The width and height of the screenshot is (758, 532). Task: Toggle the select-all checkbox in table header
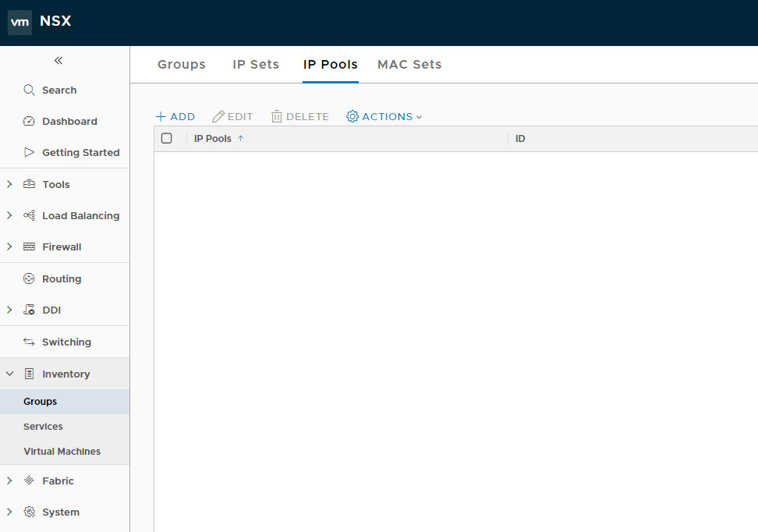coord(166,139)
